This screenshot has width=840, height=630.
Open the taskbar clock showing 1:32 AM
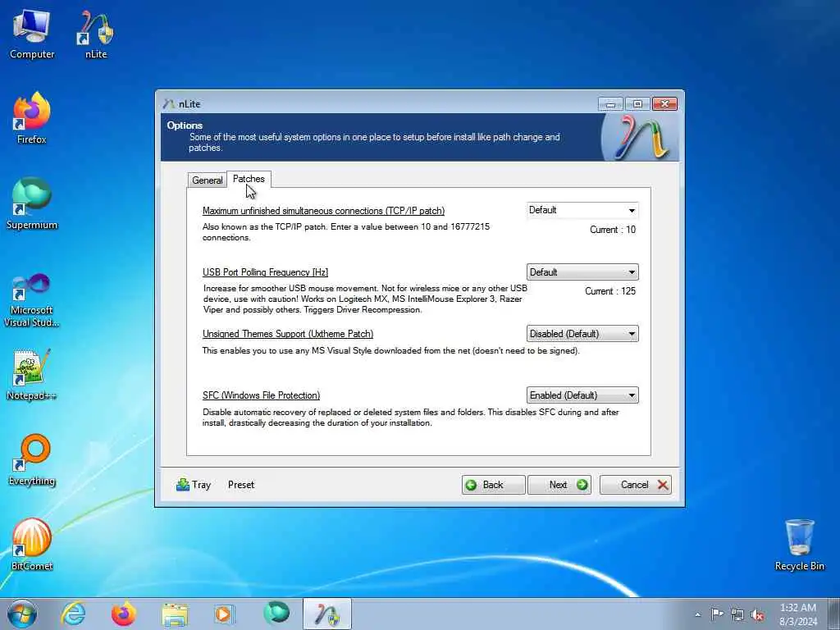(798, 614)
